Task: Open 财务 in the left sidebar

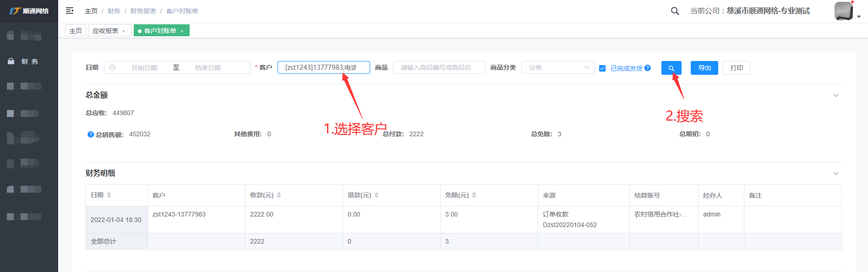Action: pyautogui.click(x=29, y=61)
